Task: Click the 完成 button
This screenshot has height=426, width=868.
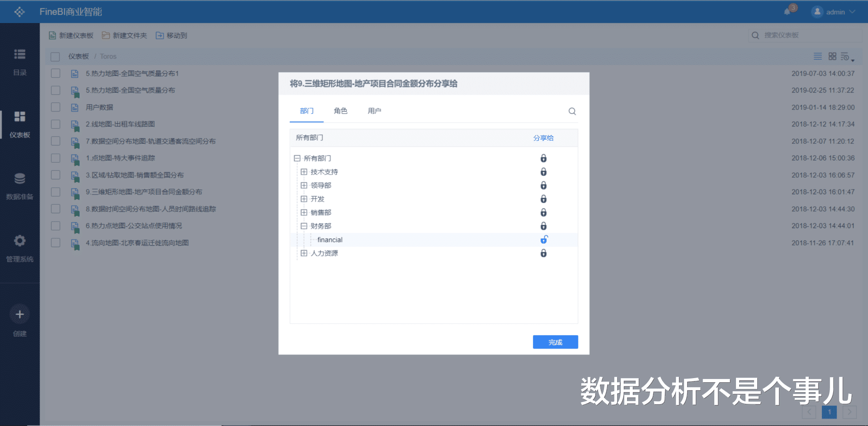Action: pyautogui.click(x=555, y=342)
